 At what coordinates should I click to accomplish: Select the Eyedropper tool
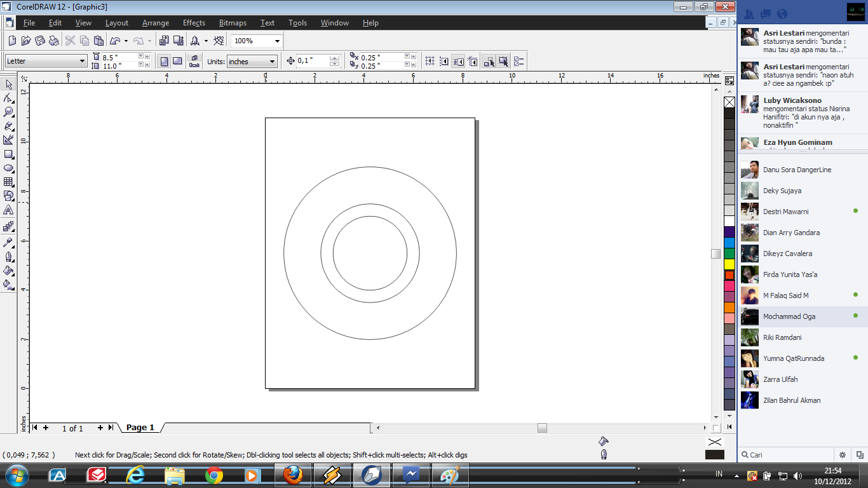[9, 242]
